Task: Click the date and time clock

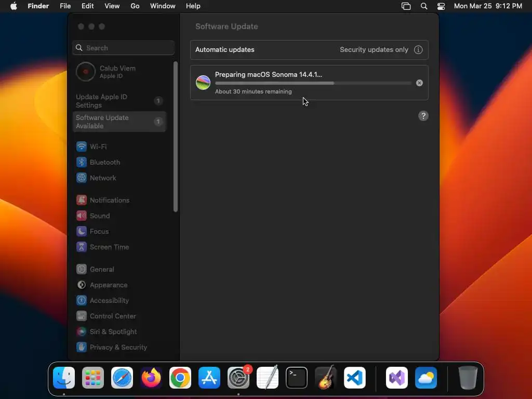Action: tap(488, 6)
